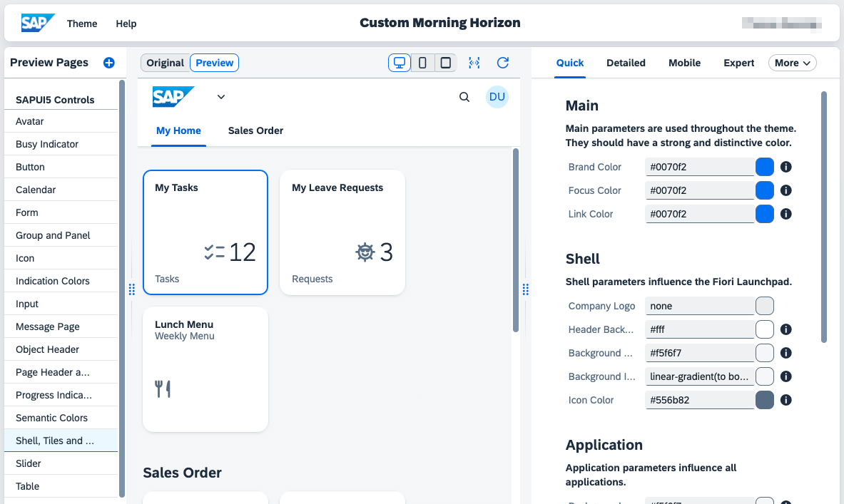Open the Lunch Menu tile
This screenshot has width=844, height=504.
(205, 369)
